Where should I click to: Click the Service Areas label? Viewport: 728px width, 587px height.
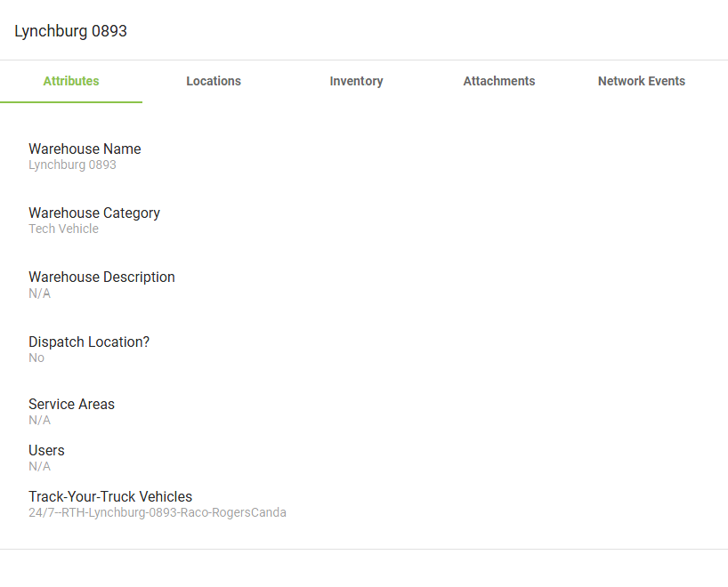[71, 404]
